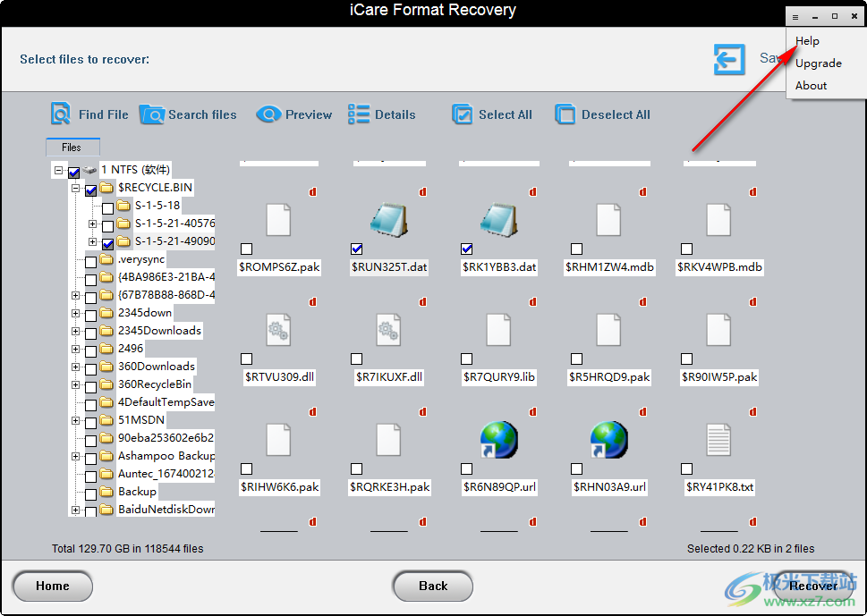867x616 pixels.
Task: Check the $ROMPS6Z.pak checkbox
Action: pos(247,249)
